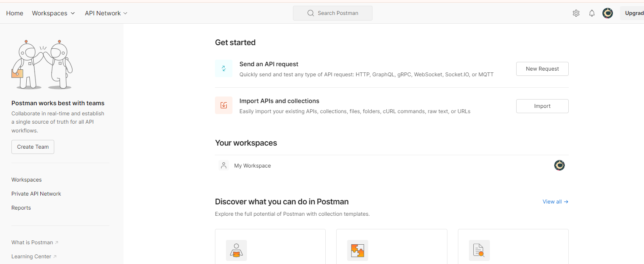Focus the Search Postman field
Viewport: 644px width, 264px height.
(x=333, y=13)
